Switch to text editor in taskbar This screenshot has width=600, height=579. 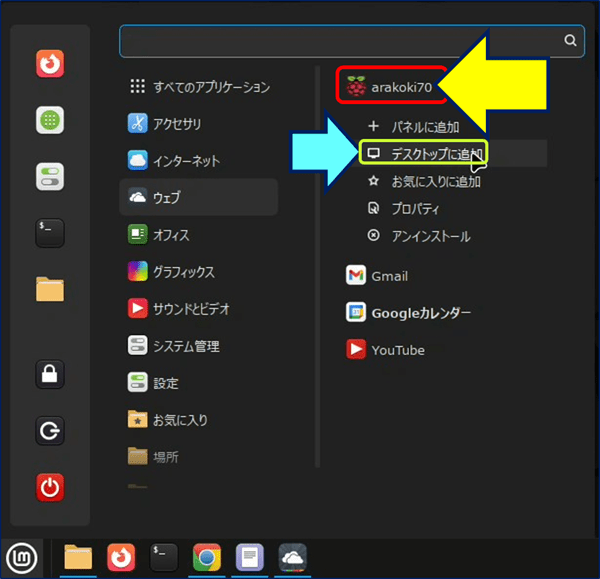249,557
